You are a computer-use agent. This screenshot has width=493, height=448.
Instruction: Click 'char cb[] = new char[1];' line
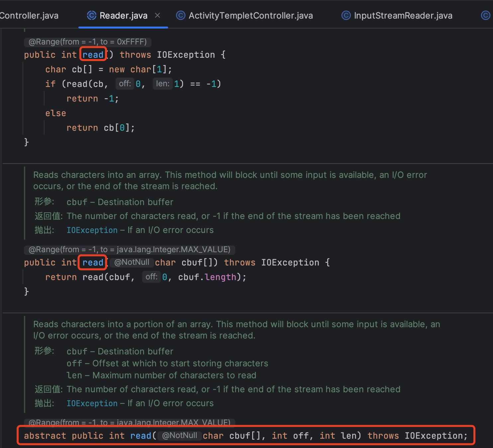click(x=109, y=69)
